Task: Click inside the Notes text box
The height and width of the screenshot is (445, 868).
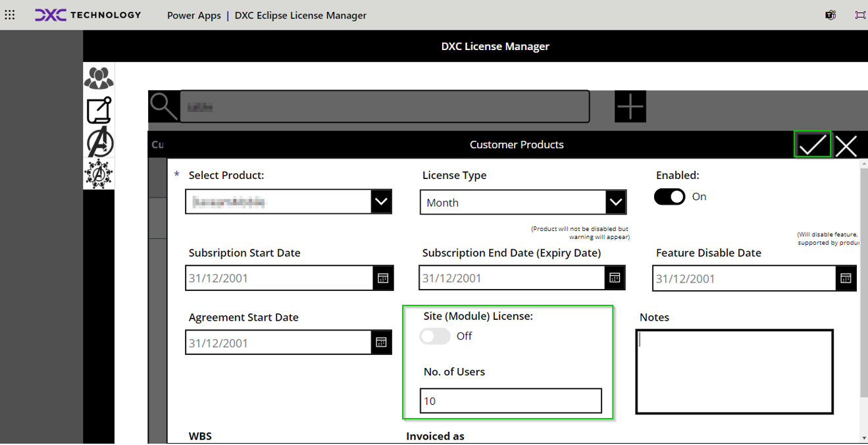Action: point(734,371)
